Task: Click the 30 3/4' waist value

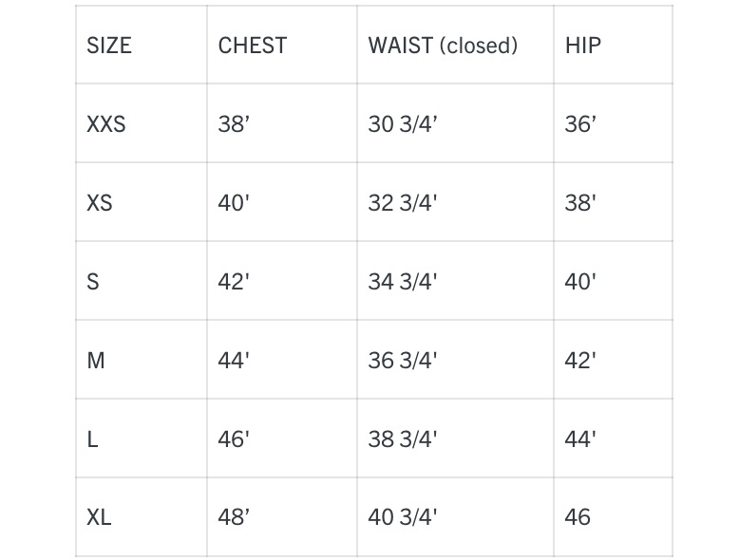Action: pos(403,124)
